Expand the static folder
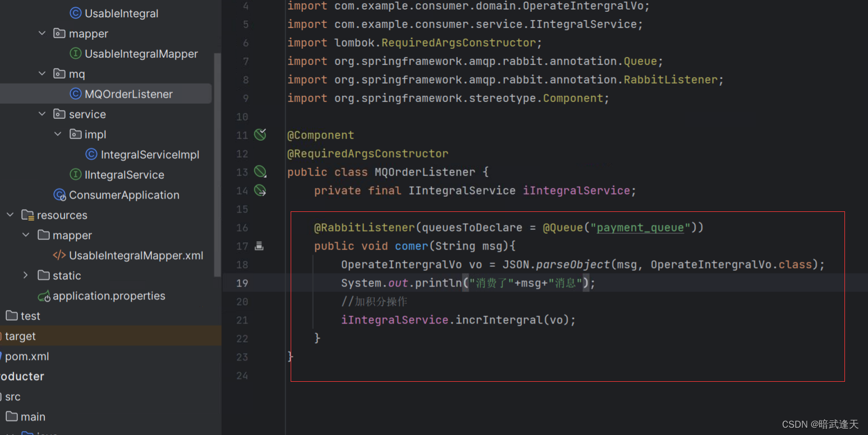Viewport: 868px width, 435px height. click(x=26, y=276)
